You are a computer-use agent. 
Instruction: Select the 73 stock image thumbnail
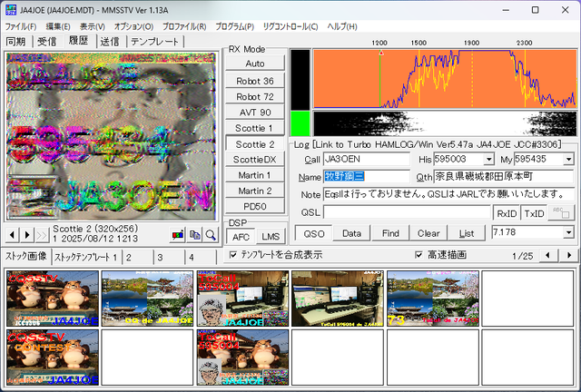click(x=433, y=299)
